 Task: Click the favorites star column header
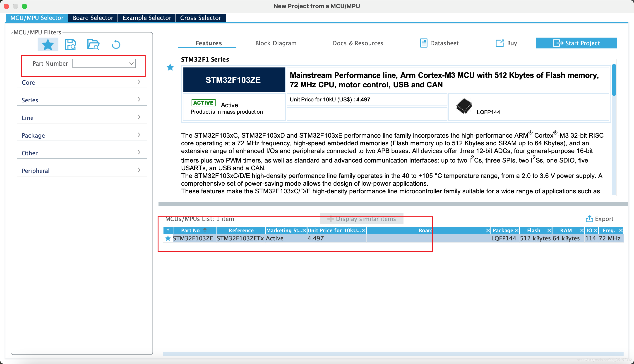point(168,230)
